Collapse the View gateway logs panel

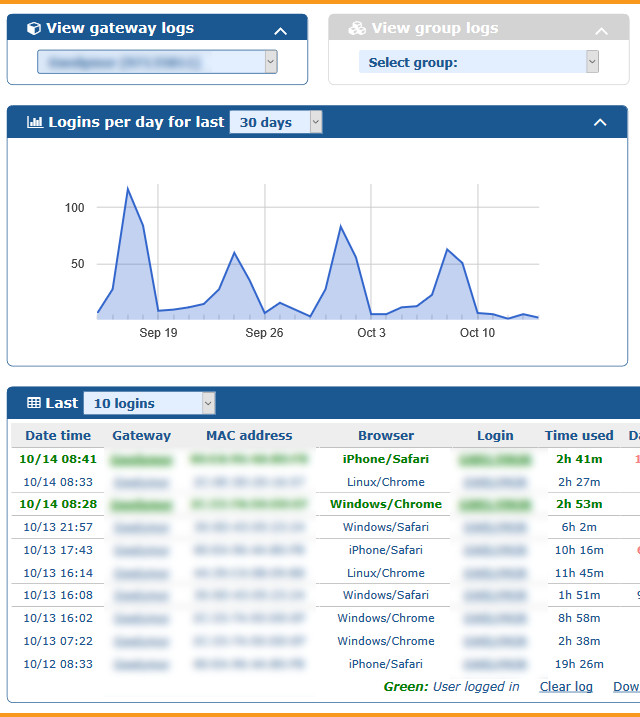281,30
